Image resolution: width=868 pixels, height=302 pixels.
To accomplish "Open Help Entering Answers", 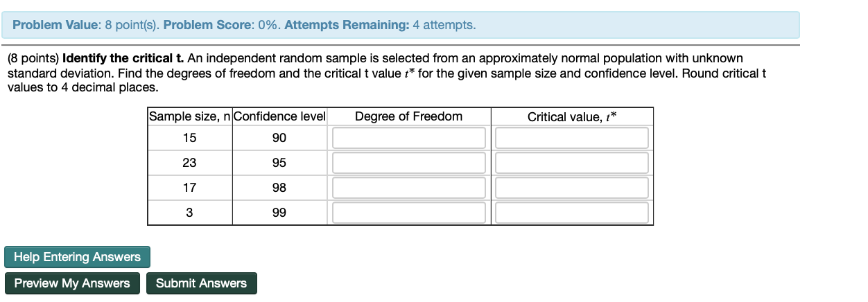I will [77, 257].
